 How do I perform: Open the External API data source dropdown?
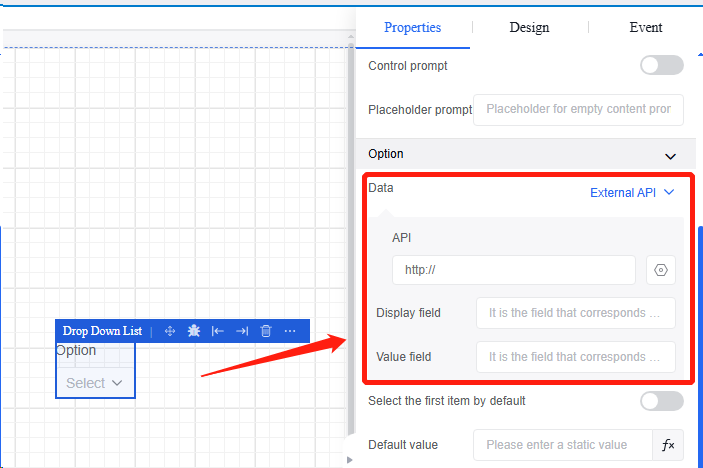click(632, 193)
